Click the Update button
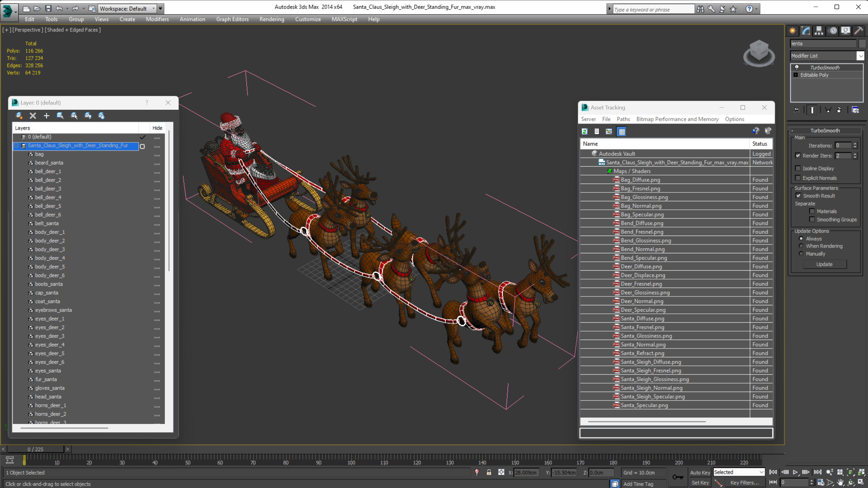 (824, 265)
